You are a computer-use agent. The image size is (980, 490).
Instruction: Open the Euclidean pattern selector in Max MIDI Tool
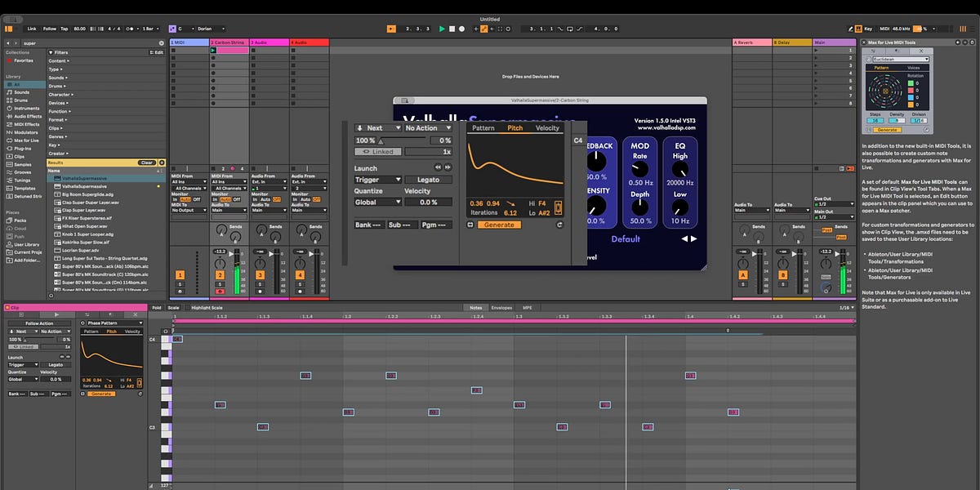900,60
